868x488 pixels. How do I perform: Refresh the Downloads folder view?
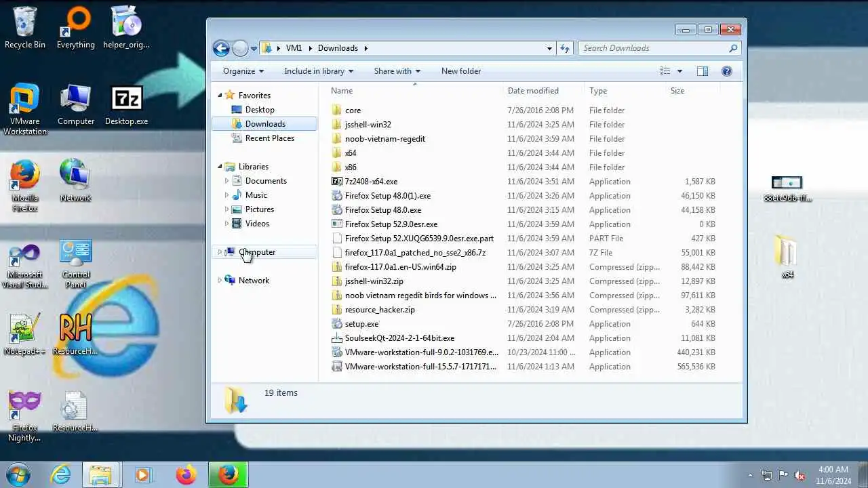pyautogui.click(x=564, y=48)
